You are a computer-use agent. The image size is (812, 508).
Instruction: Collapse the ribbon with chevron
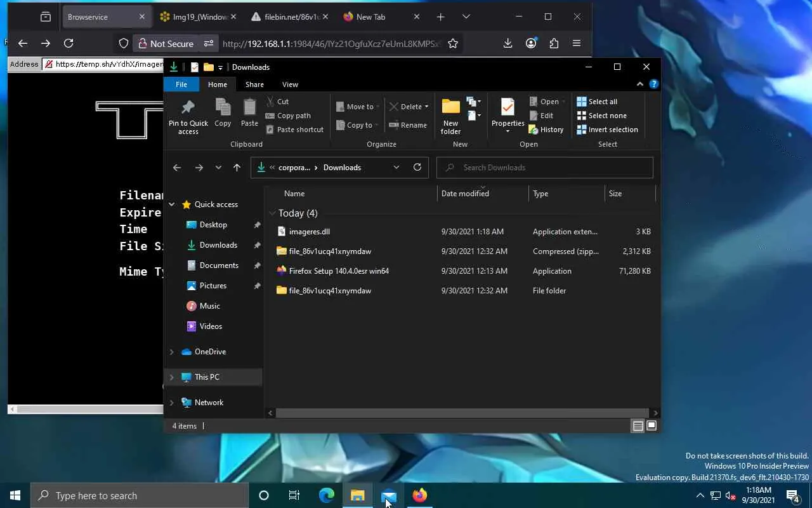(639, 84)
